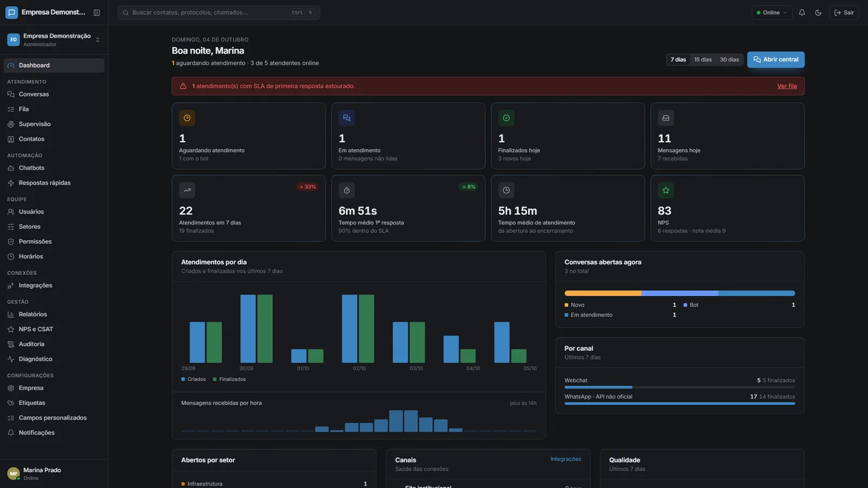Viewport: 868px width, 488px height.
Task: Open Integrações in the sidebar
Action: point(54,286)
